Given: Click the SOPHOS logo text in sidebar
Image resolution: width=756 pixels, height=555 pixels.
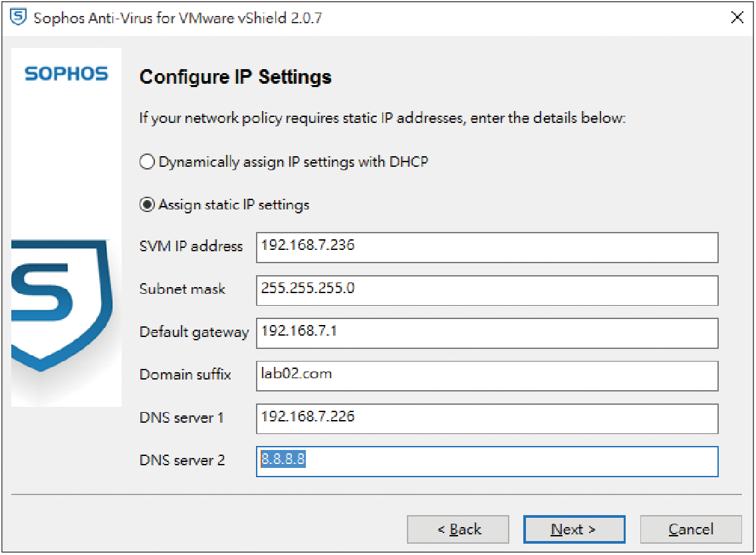Looking at the screenshot, I should pos(66,74).
